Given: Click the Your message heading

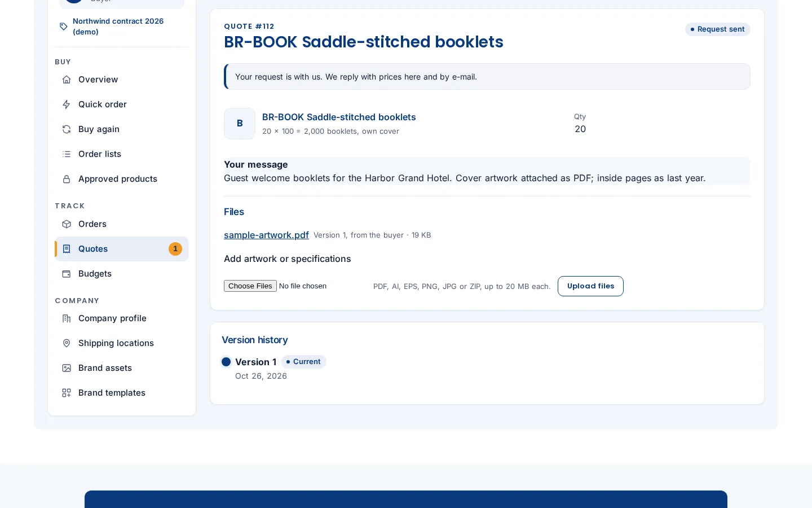Looking at the screenshot, I should point(256,164).
